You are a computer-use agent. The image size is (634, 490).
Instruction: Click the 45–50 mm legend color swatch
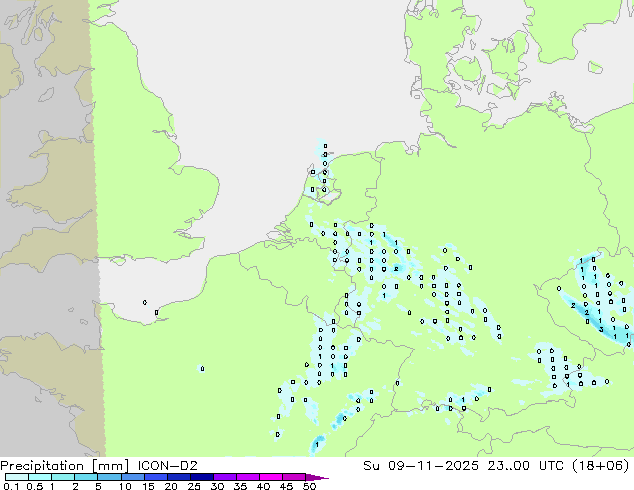(x=294, y=477)
